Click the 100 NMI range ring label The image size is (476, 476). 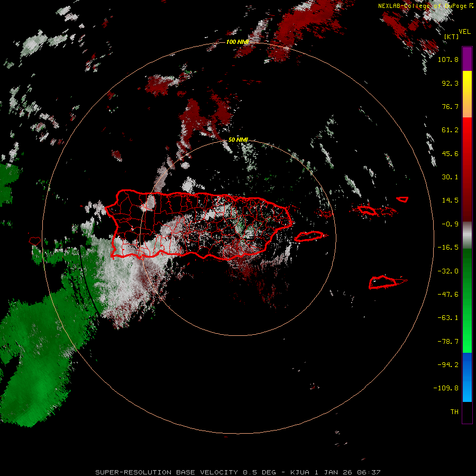(x=237, y=42)
